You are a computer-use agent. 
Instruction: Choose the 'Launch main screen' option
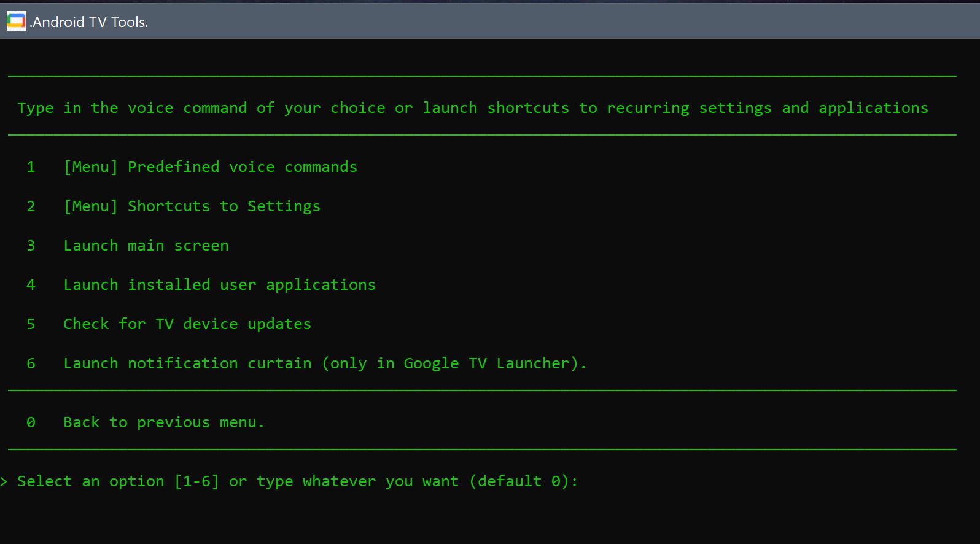click(146, 246)
